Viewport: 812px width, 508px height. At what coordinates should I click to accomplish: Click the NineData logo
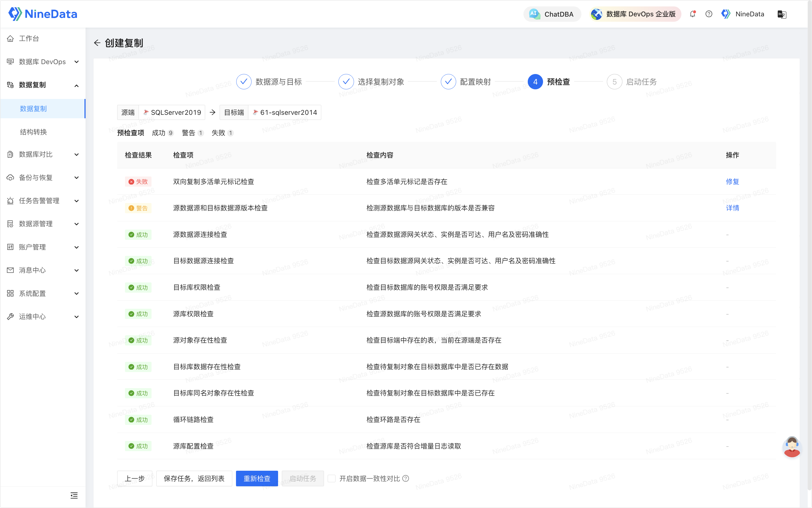tap(43, 14)
